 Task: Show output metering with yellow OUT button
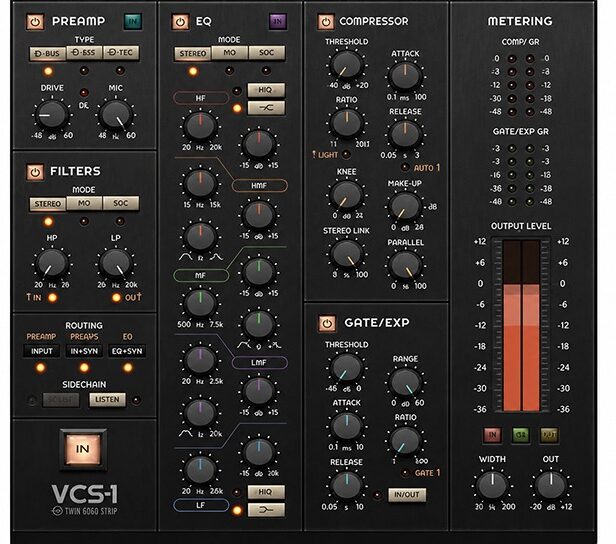tap(549, 435)
